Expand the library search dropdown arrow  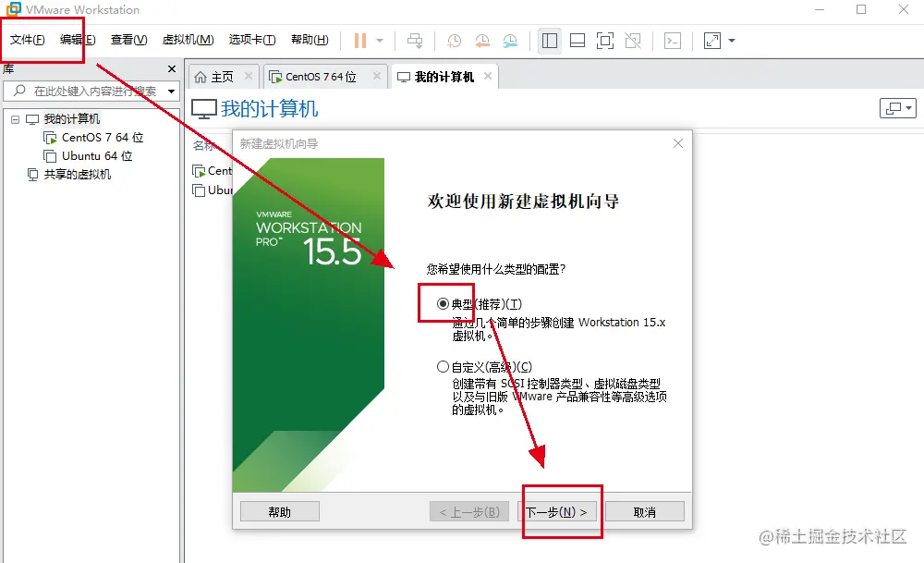point(172,92)
